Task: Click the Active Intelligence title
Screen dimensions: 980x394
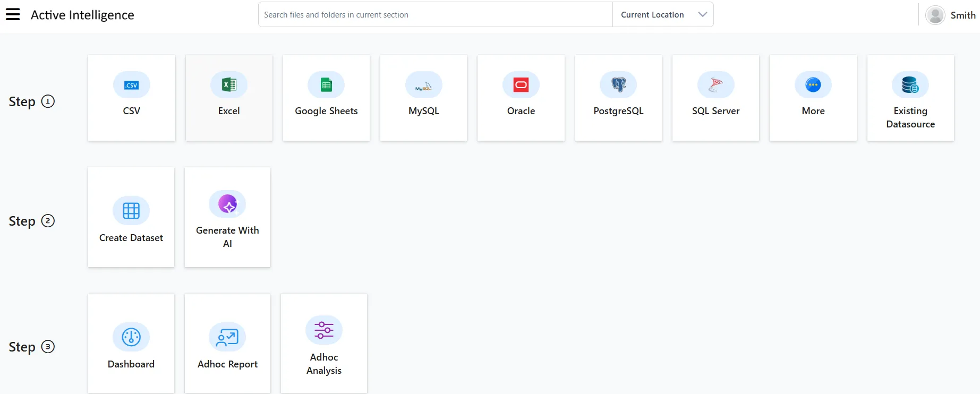Action: coord(82,15)
